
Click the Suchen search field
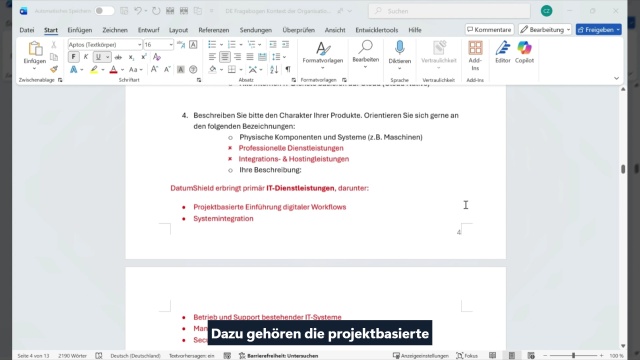(449, 11)
